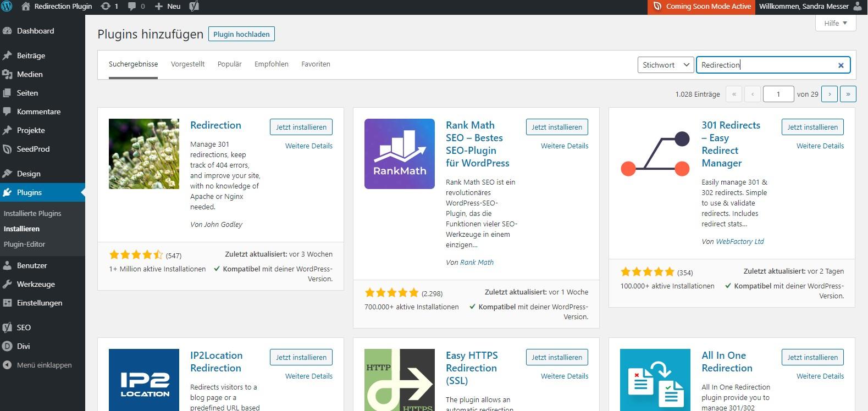Click the Plugins plug icon
Screen dimensions: 868x411
(7, 192)
